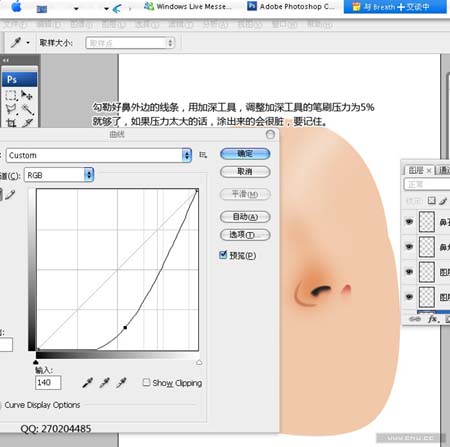
Task: Open the Curves preset options icon
Action: click(x=203, y=155)
